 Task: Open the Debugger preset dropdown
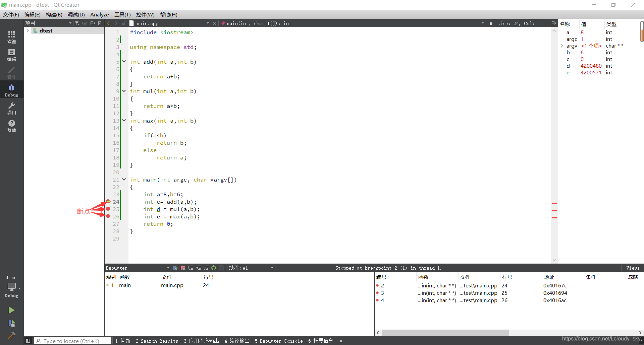click(x=138, y=268)
